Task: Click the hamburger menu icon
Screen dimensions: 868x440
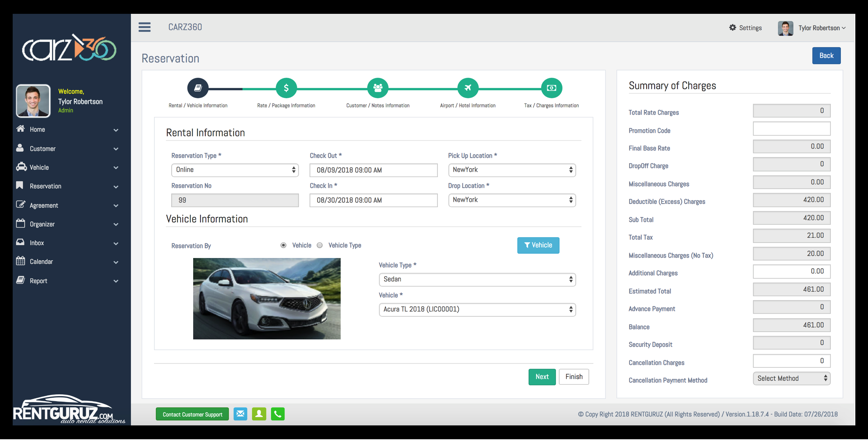Action: (x=144, y=27)
